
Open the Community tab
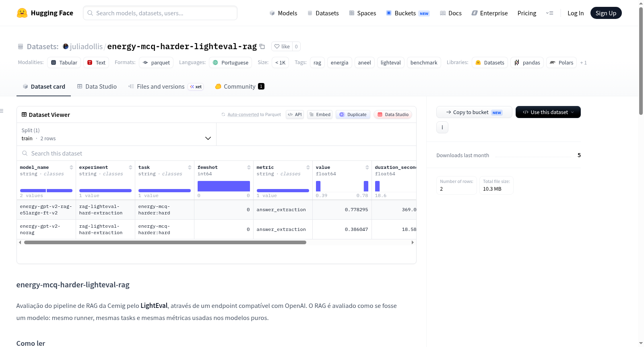[x=239, y=87]
